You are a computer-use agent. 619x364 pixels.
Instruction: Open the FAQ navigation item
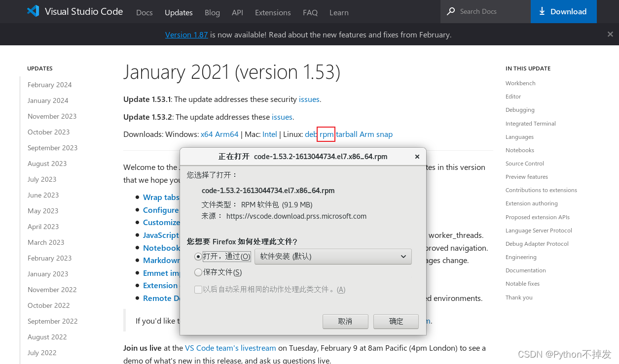click(310, 12)
